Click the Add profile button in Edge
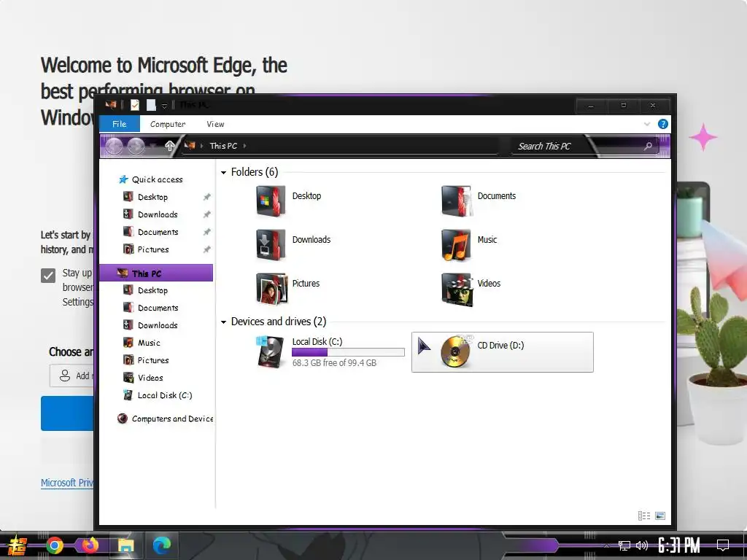 click(x=72, y=376)
